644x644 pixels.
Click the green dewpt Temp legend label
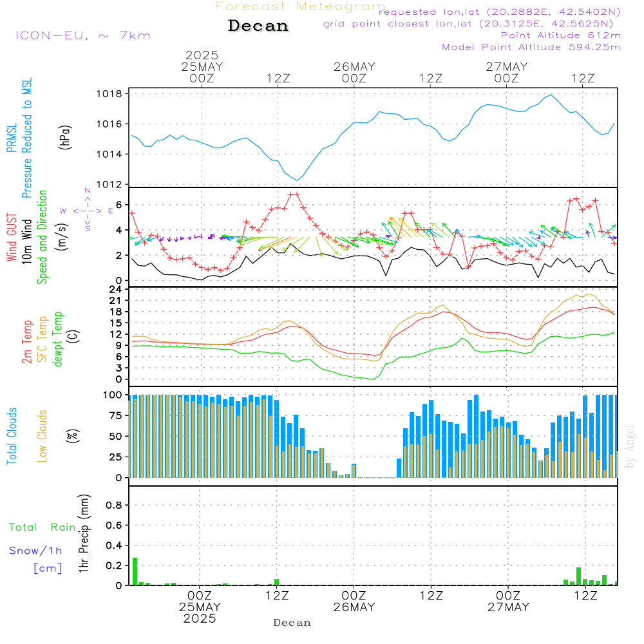(x=59, y=339)
